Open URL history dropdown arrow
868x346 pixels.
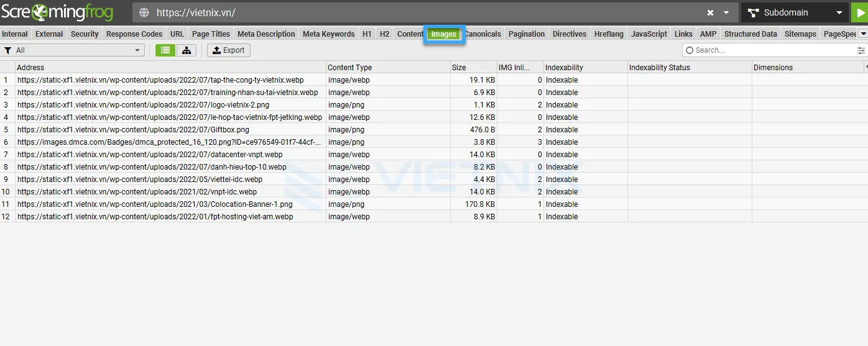(x=726, y=12)
